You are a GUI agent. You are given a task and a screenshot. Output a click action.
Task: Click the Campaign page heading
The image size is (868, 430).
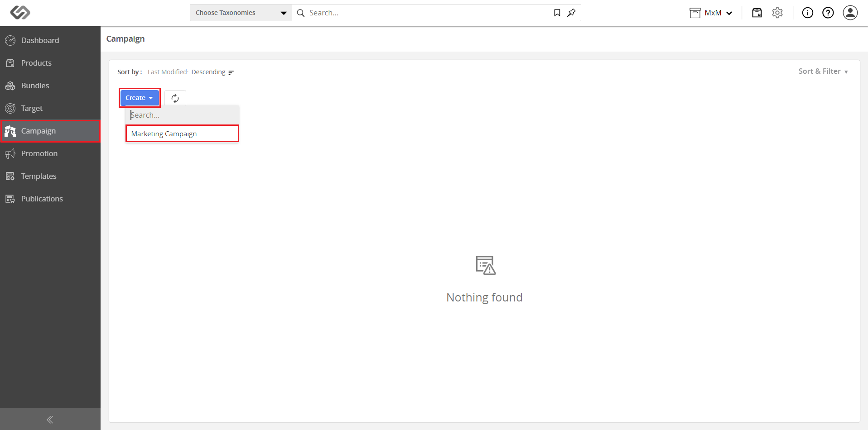coord(125,39)
